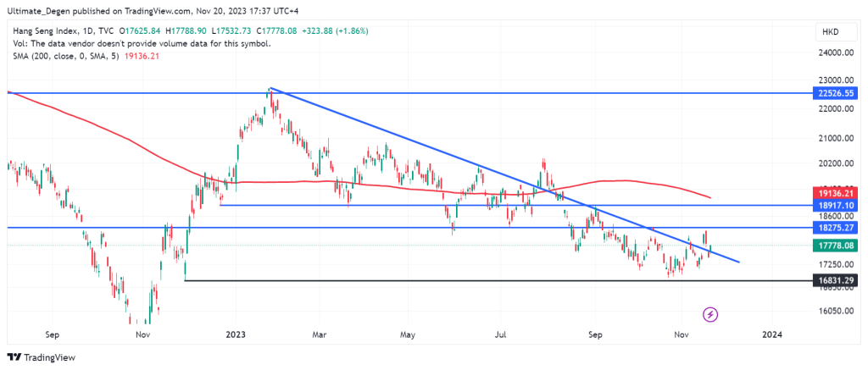The height and width of the screenshot is (370, 868).
Task: Click the +323.88 (+1.86%) change value
Action: pos(334,31)
